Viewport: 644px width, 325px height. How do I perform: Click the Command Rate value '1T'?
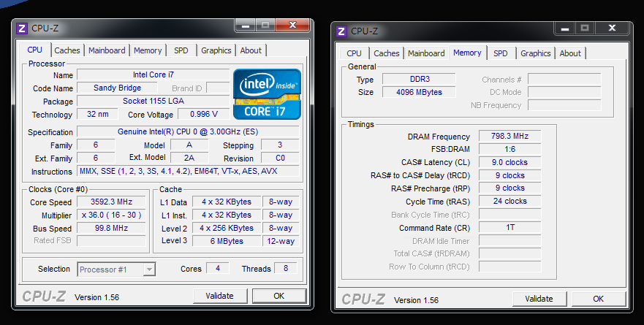coord(509,227)
